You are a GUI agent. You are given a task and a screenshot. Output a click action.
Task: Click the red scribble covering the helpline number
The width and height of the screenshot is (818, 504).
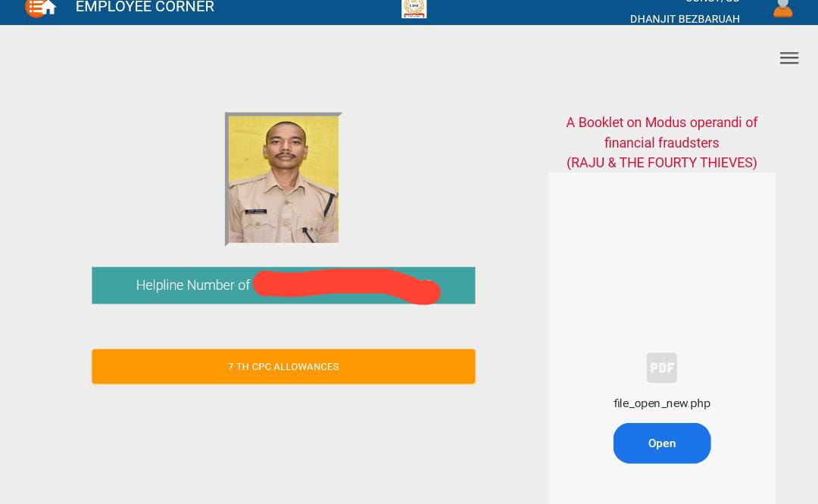346,285
